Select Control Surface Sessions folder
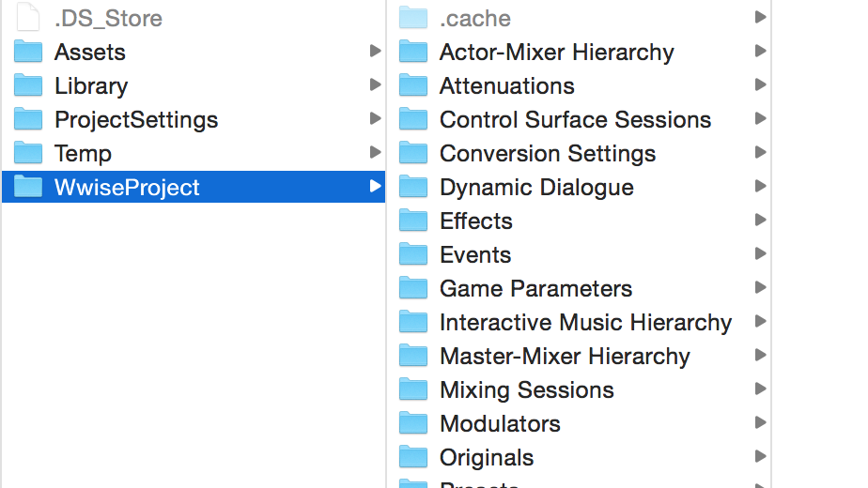Screen dimensions: 868x488 575,119
